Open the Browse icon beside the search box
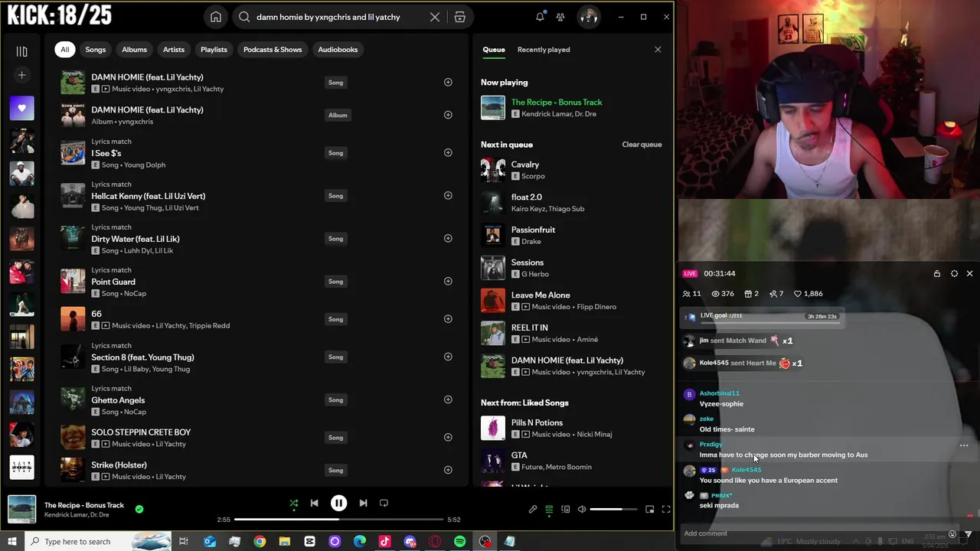Viewport: 980px width, 551px height. click(x=459, y=17)
